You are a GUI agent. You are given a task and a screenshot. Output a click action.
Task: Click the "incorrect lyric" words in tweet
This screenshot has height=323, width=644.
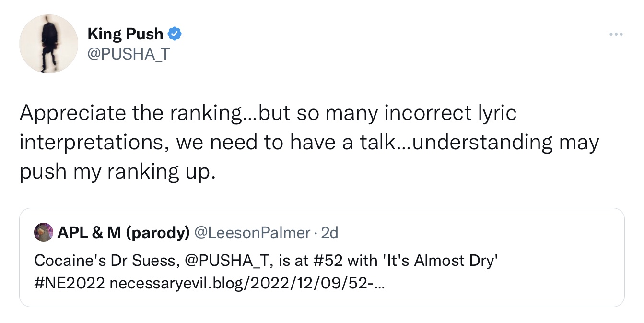point(451,113)
